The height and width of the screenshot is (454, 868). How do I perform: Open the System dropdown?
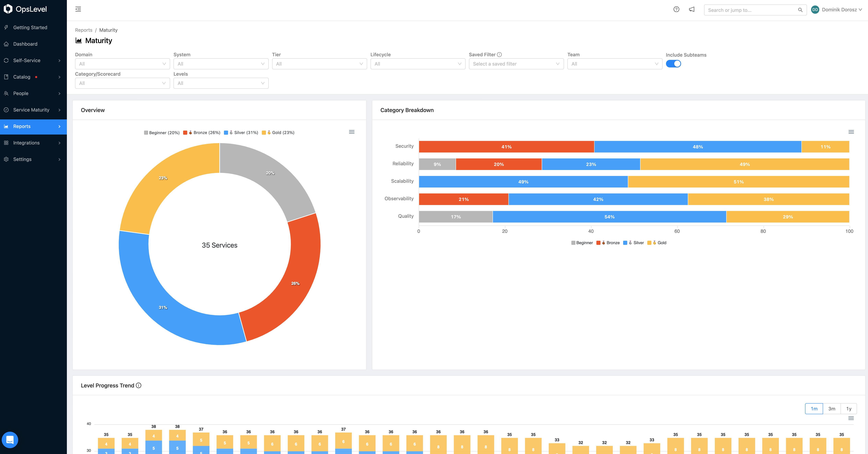coord(221,64)
